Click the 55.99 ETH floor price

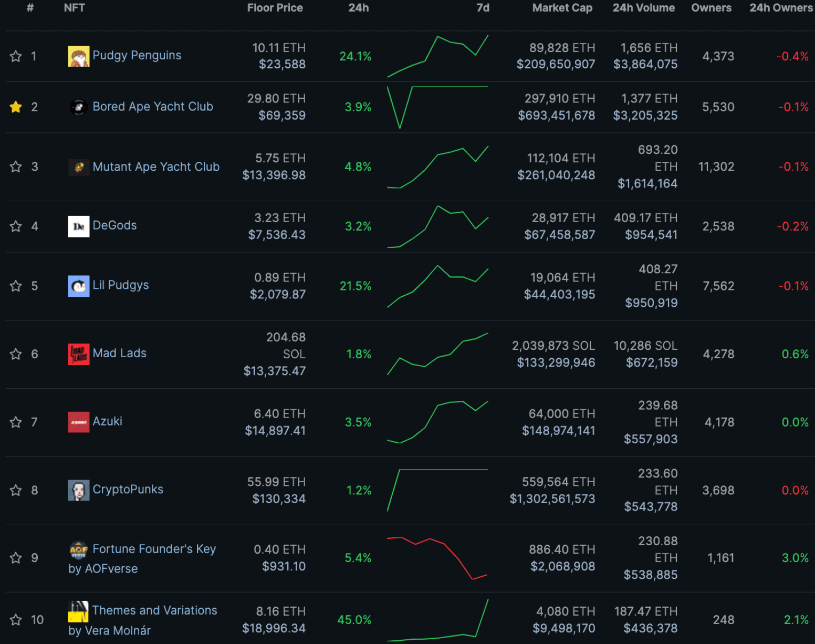[x=276, y=482]
